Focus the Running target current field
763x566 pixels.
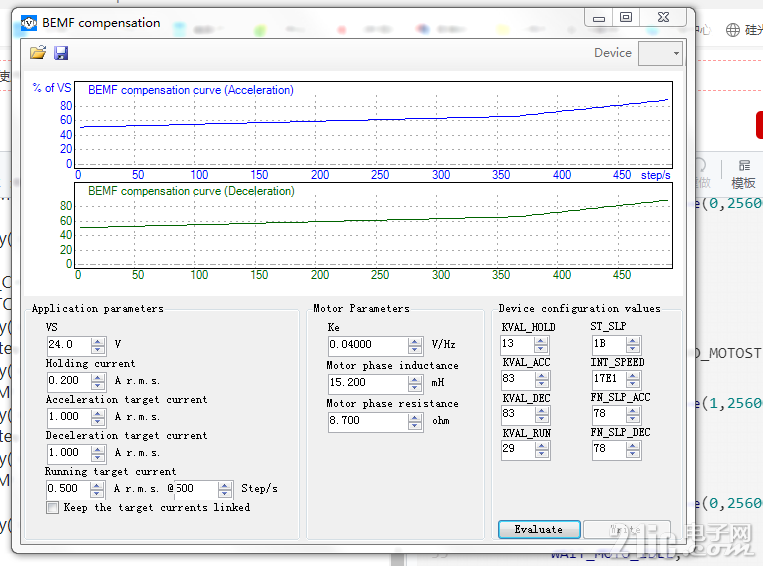point(68,489)
